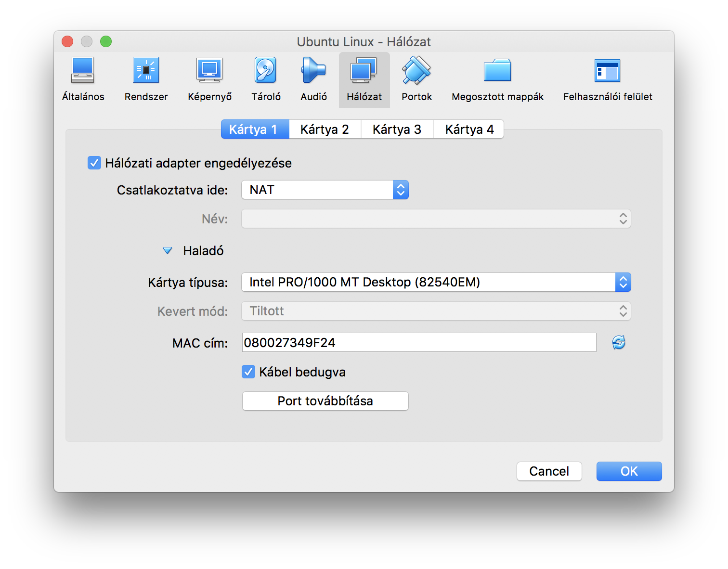Switch to the Kártya 4 tab
This screenshot has width=728, height=569.
click(469, 129)
